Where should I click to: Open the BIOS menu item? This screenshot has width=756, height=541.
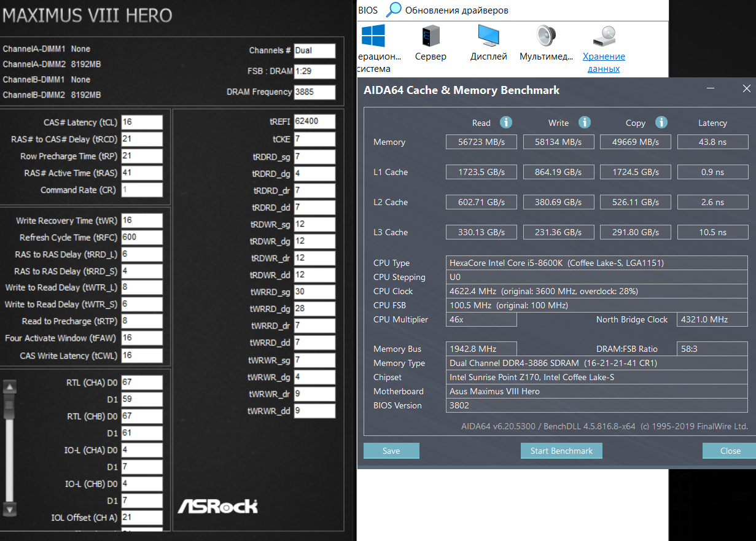pyautogui.click(x=368, y=10)
